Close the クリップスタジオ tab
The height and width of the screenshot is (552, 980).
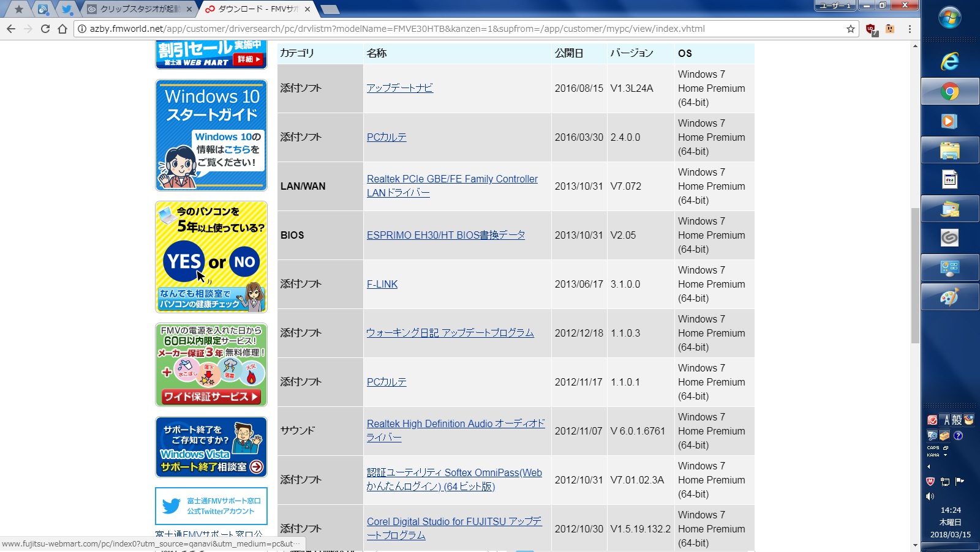pos(189,9)
